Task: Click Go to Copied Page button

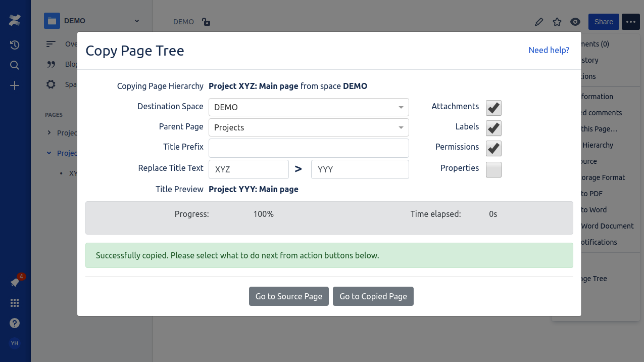Action: [373, 296]
